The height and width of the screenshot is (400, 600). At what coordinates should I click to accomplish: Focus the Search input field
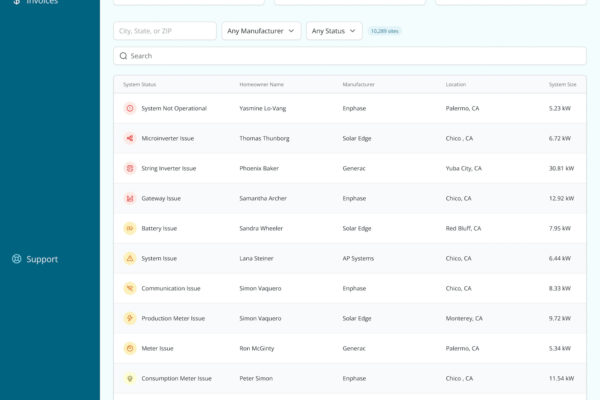tap(350, 56)
